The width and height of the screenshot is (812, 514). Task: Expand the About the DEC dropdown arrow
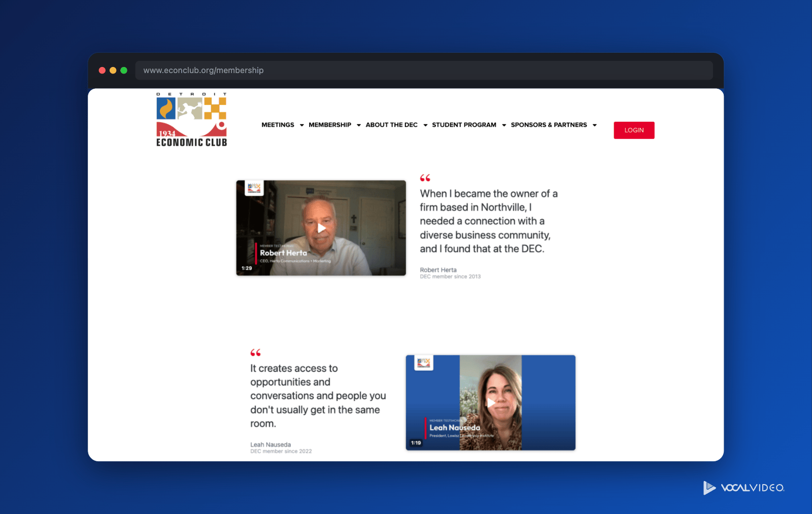click(x=425, y=125)
